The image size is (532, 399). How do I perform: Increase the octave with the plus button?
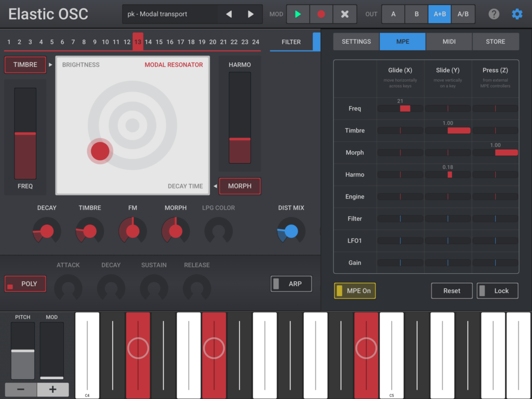pos(52,389)
